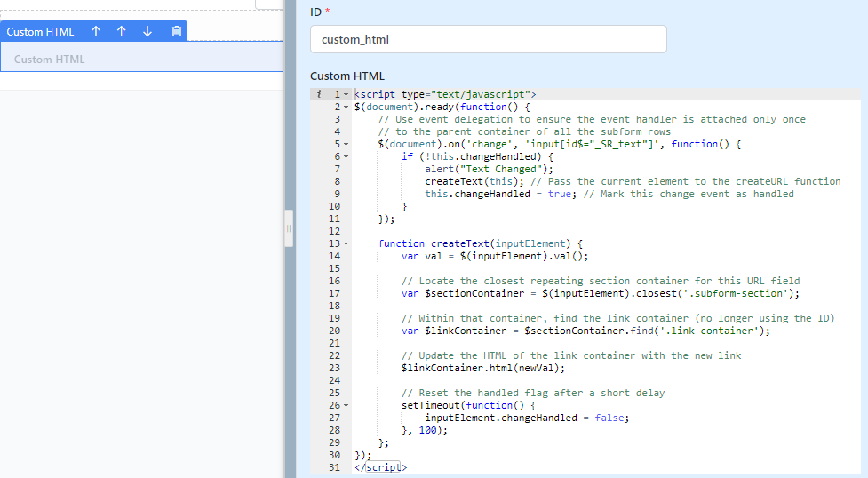Click the closing </script> tag line

coord(380,467)
